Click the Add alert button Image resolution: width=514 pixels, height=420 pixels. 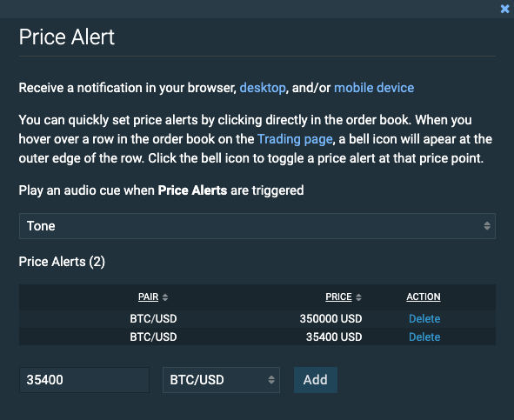coord(316,380)
